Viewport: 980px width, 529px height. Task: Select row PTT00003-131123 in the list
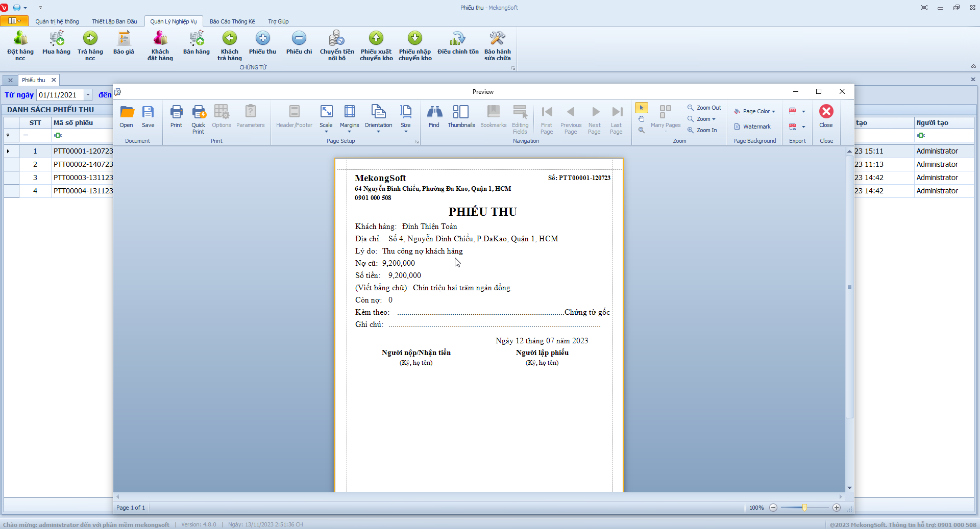58,178
